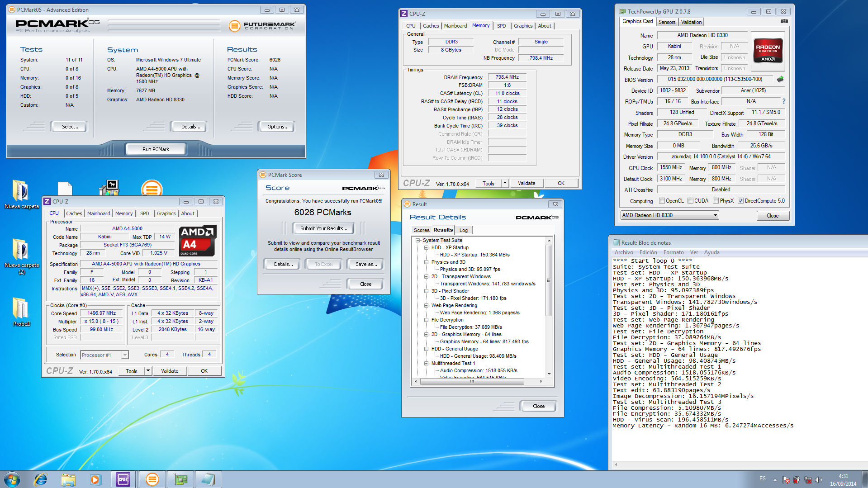Switch to GPU-Z via taskbar icon
The image size is (868, 488).
click(x=181, y=479)
